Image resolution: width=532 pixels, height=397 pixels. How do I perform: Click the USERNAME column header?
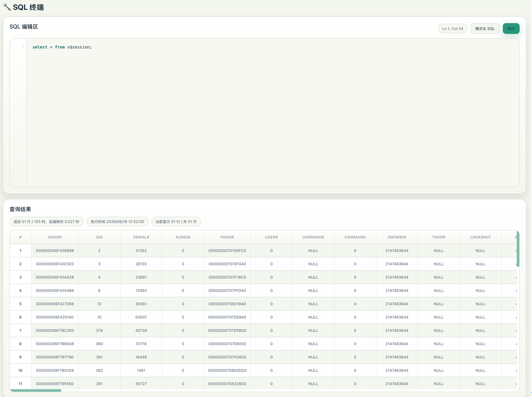[313, 237]
